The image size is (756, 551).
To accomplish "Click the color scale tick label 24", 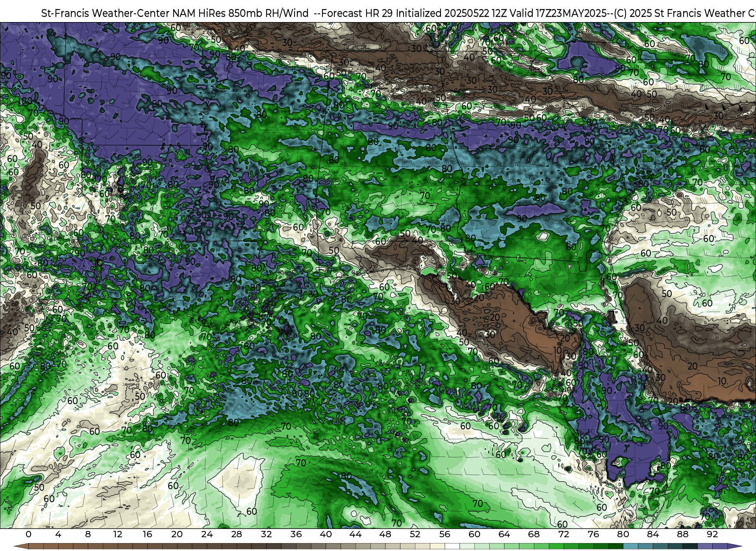I will pos(207,534).
